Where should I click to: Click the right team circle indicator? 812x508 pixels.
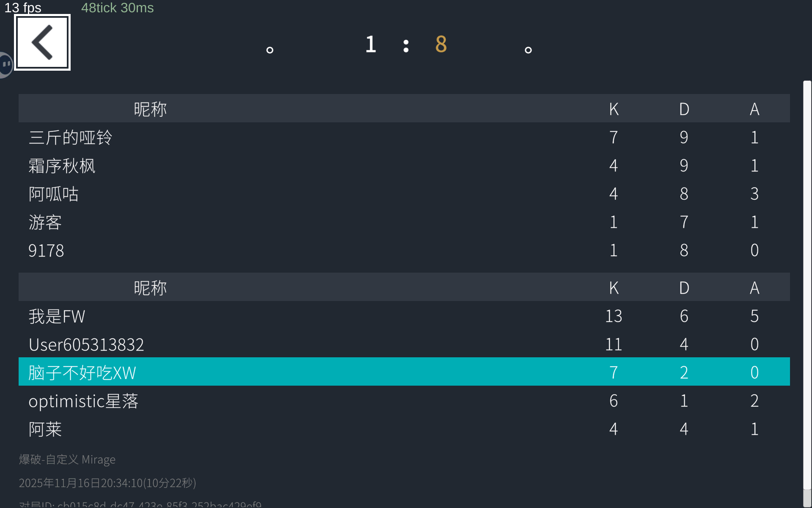[x=528, y=50]
